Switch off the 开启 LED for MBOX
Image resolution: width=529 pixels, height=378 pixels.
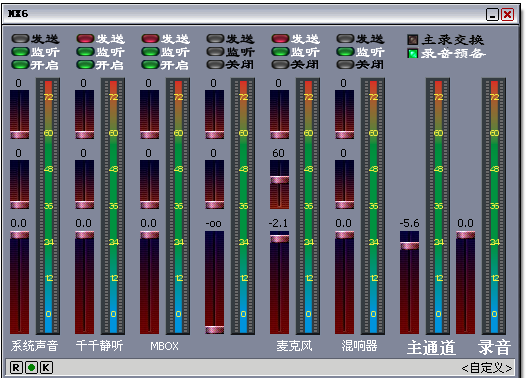(x=150, y=64)
